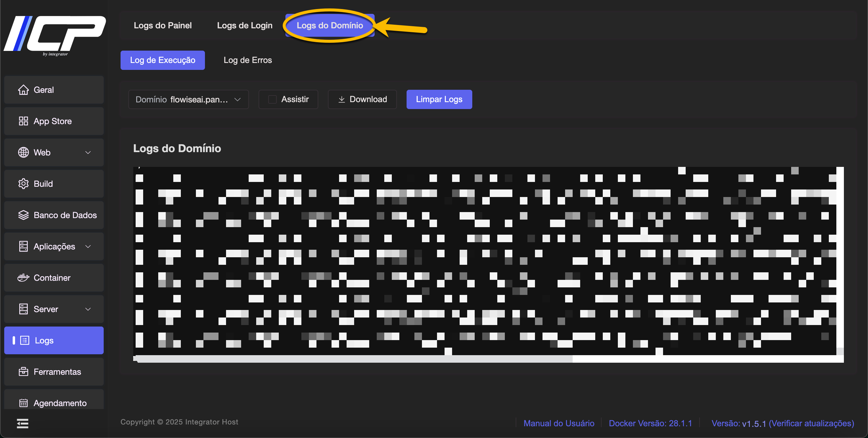Expand the Web menu chevron

pyautogui.click(x=88, y=152)
